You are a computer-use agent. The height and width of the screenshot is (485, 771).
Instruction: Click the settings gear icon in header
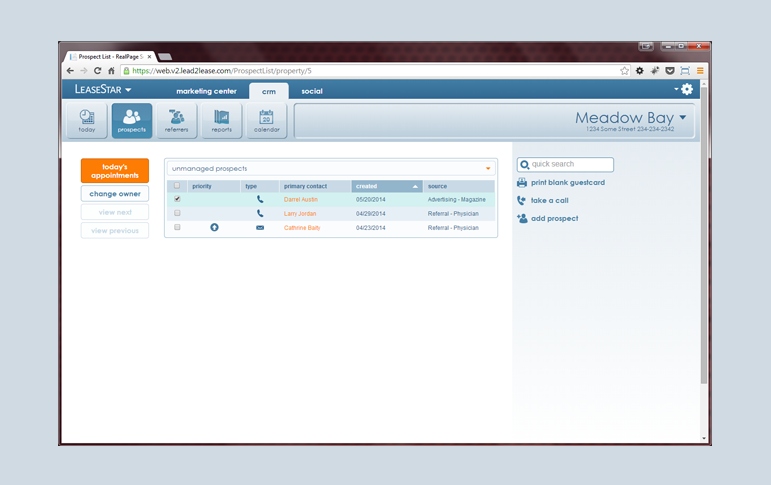[x=687, y=90]
